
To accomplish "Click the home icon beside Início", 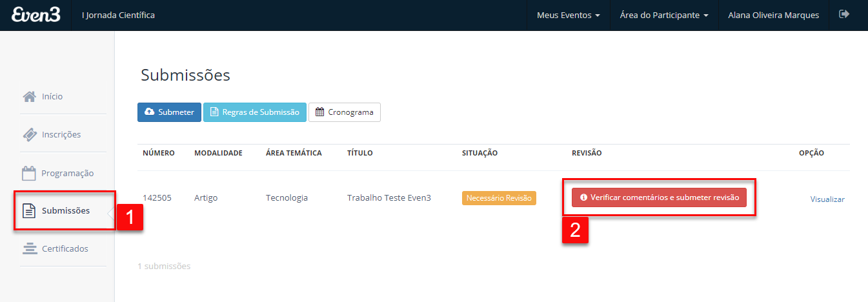I will pyautogui.click(x=29, y=96).
